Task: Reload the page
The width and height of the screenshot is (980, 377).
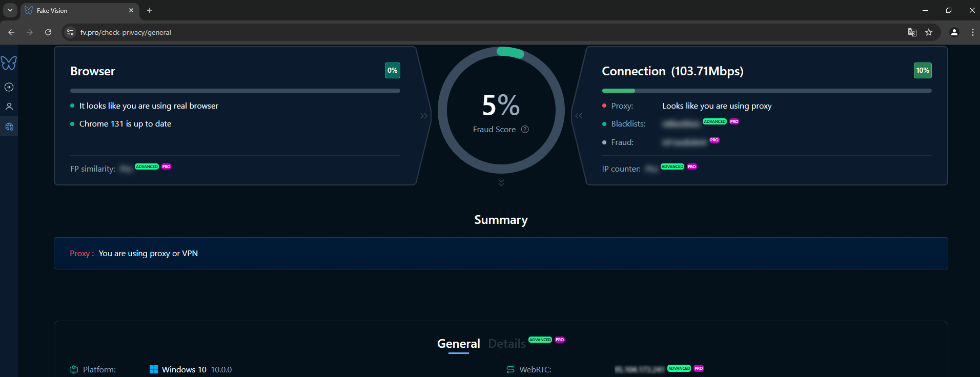Action: (x=48, y=32)
